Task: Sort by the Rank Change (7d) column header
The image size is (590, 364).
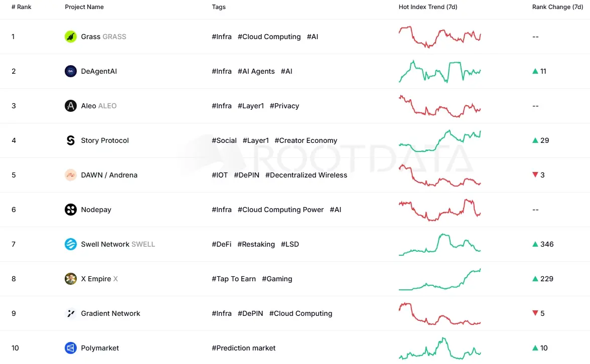Action: (558, 7)
